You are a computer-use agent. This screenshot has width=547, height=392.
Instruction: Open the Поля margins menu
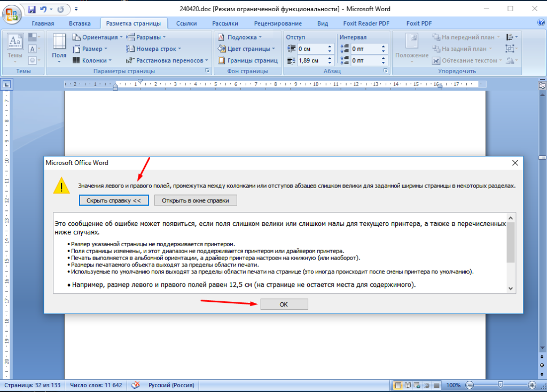click(x=59, y=49)
